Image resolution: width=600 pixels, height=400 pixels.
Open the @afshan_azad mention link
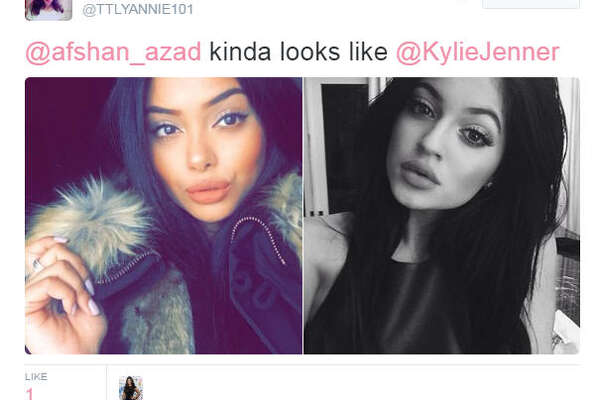pos(113,52)
